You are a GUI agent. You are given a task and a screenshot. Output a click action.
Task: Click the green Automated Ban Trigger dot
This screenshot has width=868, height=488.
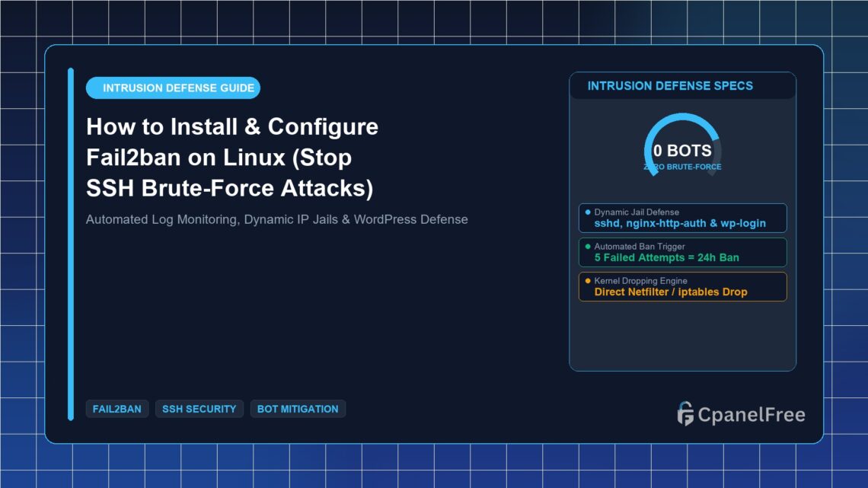(588, 246)
